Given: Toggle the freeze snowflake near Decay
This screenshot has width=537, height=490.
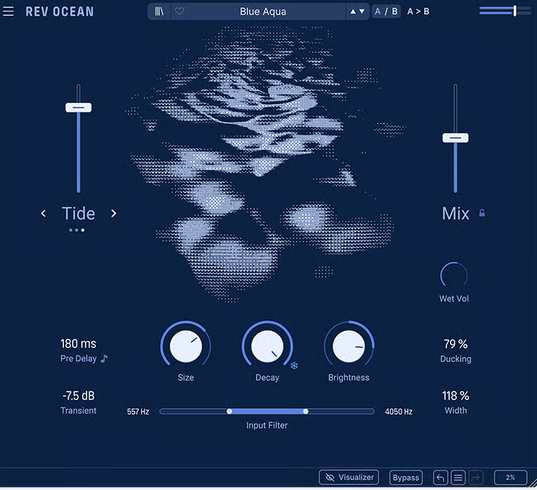Looking at the screenshot, I should [x=294, y=366].
